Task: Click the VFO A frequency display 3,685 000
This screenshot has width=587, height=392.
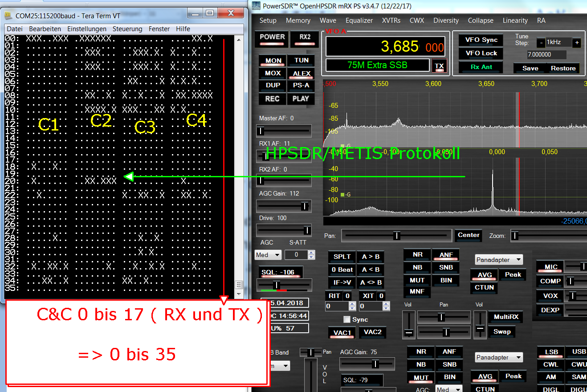Action: point(385,47)
